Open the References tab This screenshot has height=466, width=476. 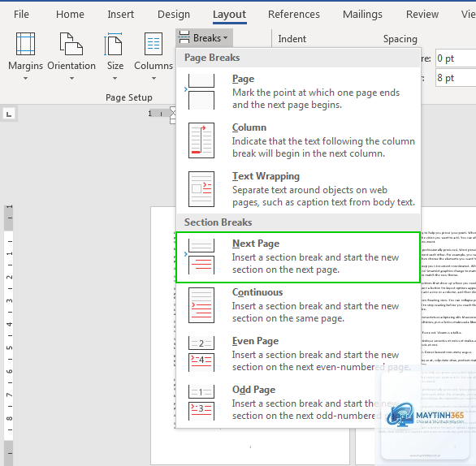[x=294, y=15]
